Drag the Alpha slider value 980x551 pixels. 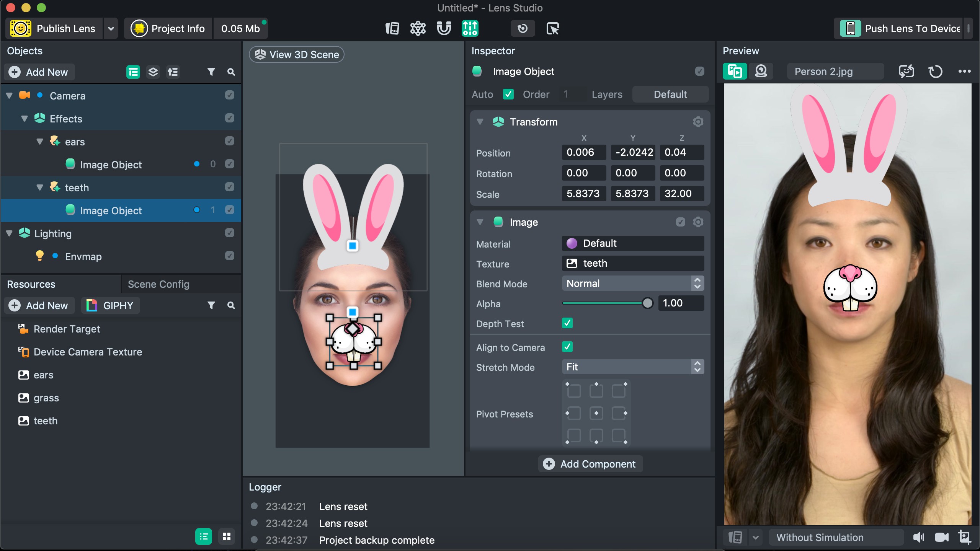click(647, 303)
